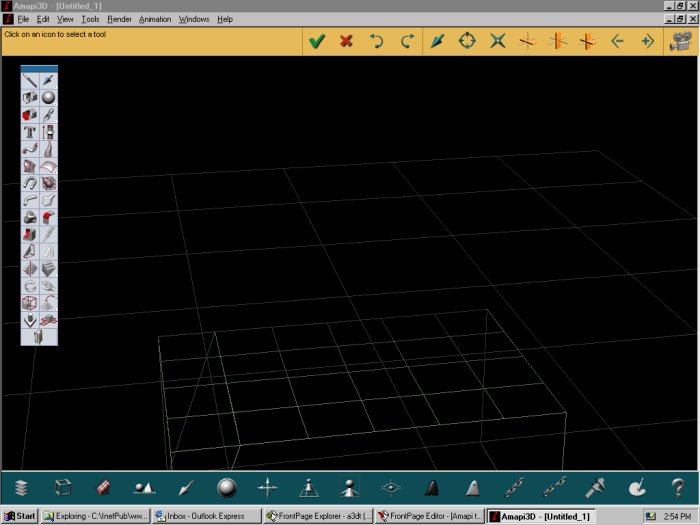Viewport: 700px width, 525px height.
Task: Click the bottom single icon of tool palette
Action: click(x=38, y=337)
